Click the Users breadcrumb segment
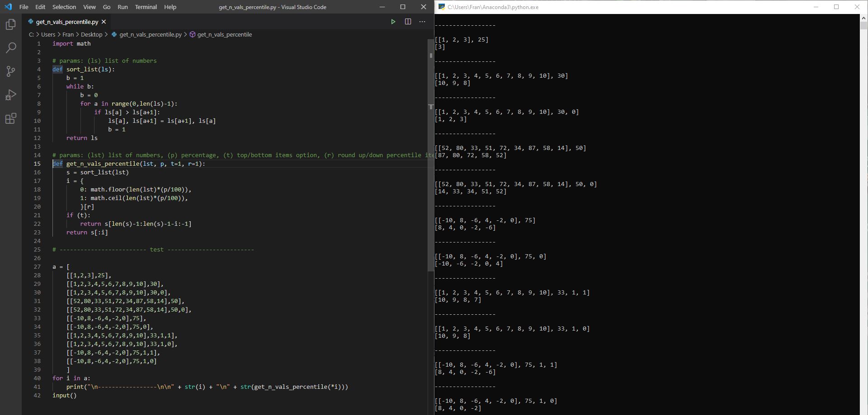This screenshot has height=415, width=868. coord(48,34)
